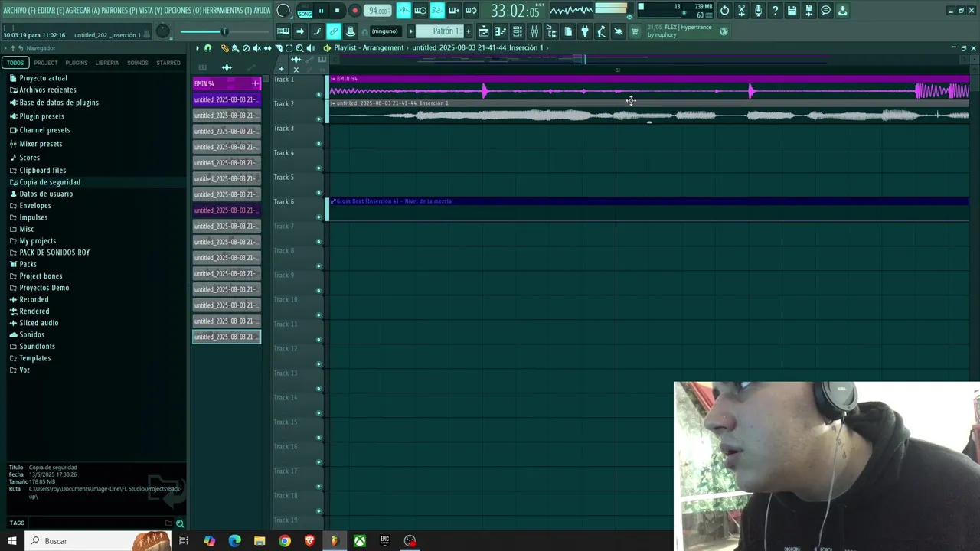Screen dimensions: 980x551
Task: Select the BMIN 94 clip in picker
Action: tap(226, 83)
